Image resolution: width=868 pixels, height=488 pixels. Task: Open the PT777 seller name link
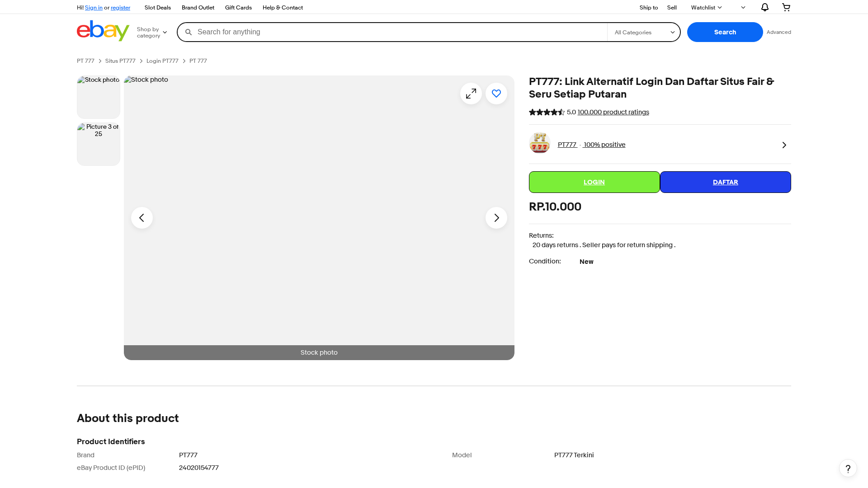tap(567, 145)
